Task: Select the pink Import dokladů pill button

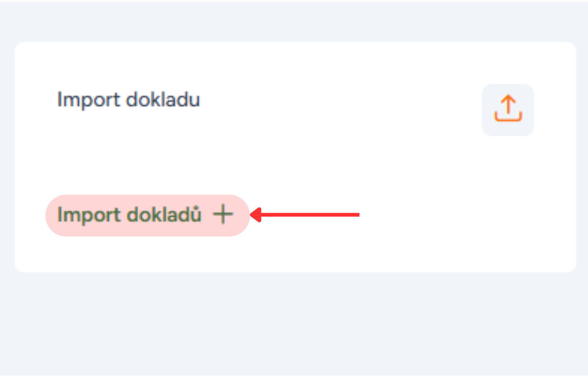Action: (x=147, y=215)
